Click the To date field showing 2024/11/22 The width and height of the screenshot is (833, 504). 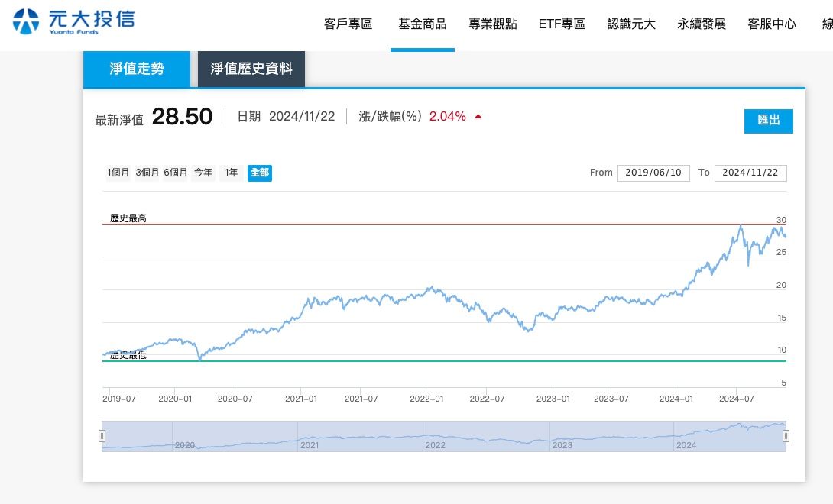coord(750,173)
